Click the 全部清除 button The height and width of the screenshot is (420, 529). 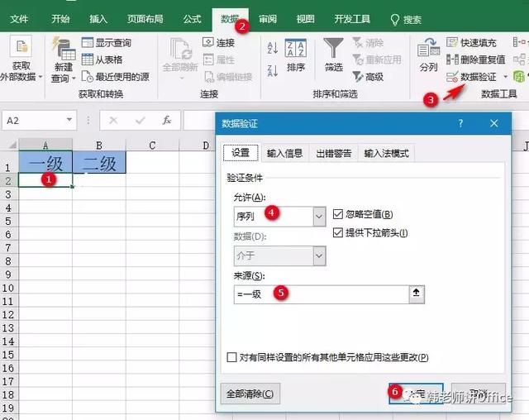tap(250, 394)
